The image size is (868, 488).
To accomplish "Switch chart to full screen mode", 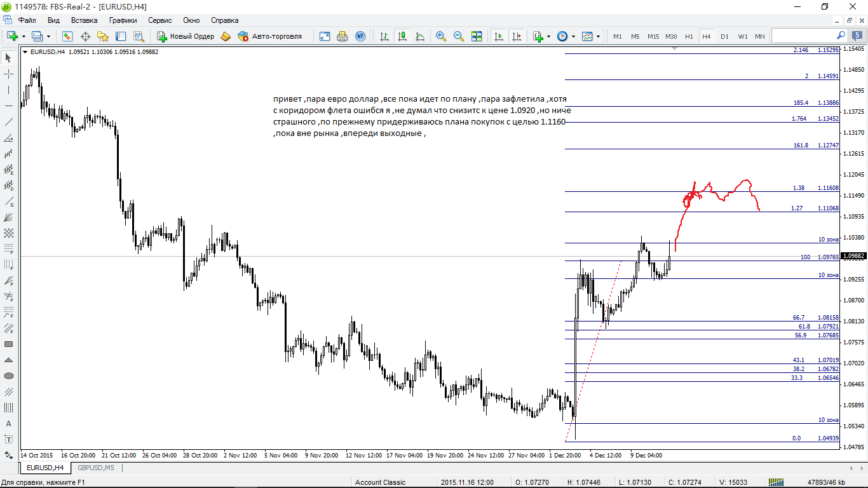I will tap(325, 36).
